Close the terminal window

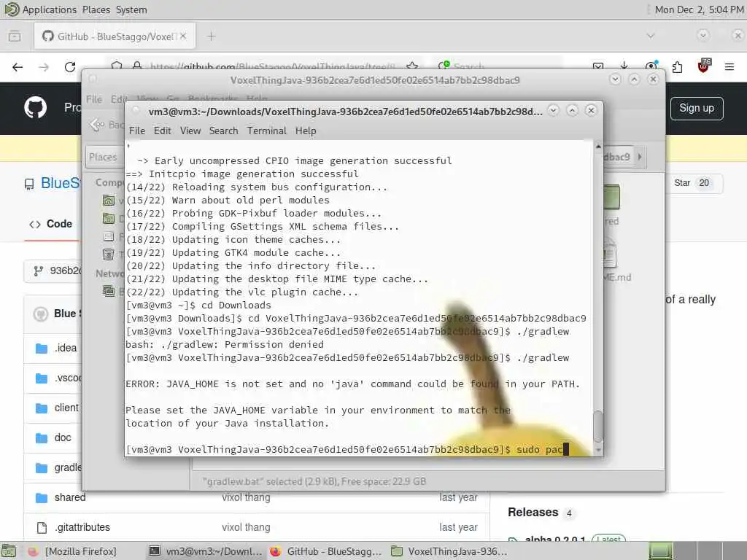pos(591,111)
